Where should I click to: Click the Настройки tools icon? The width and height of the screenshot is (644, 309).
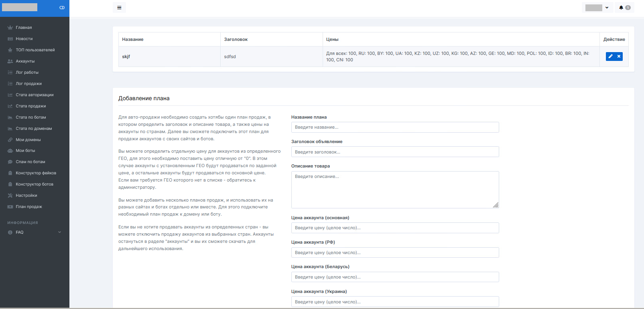[x=10, y=196]
